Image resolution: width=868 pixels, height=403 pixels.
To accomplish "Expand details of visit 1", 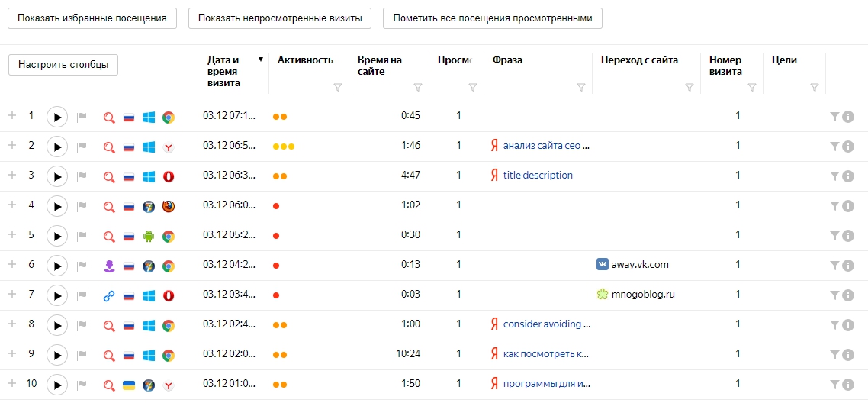I will [12, 116].
